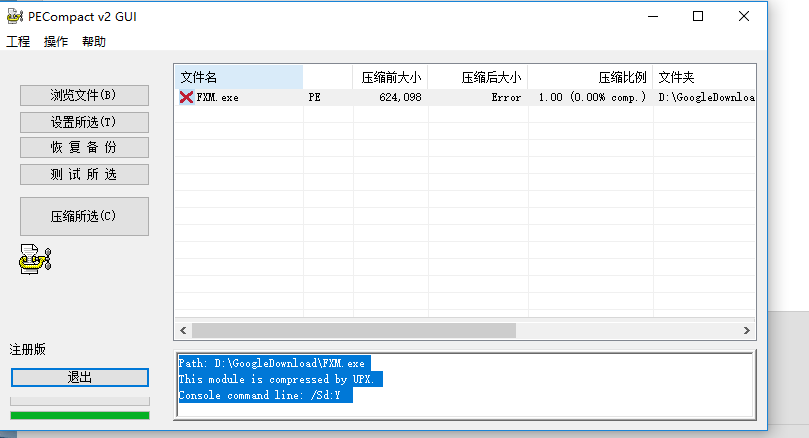Screen dimensions: 809x438
Task: Maximize the PECompact window
Action: pyautogui.click(x=698, y=17)
